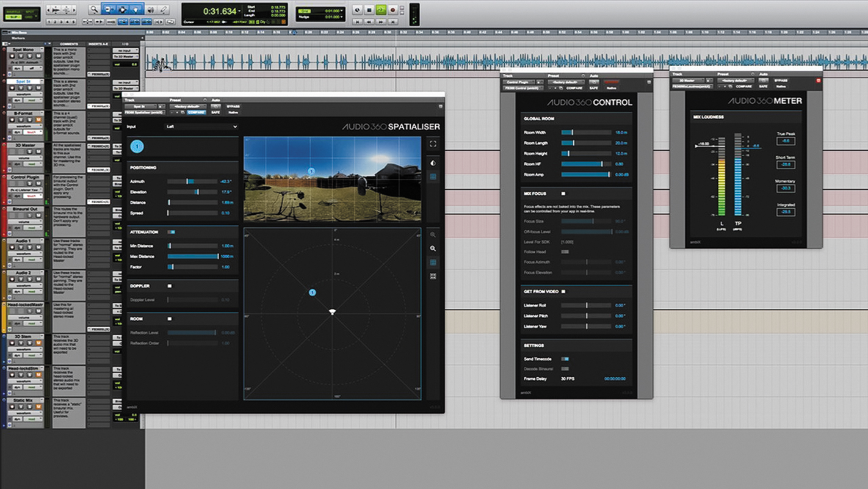868x489 pixels.
Task: Enable Slip edit mode
Action: click(x=13, y=16)
